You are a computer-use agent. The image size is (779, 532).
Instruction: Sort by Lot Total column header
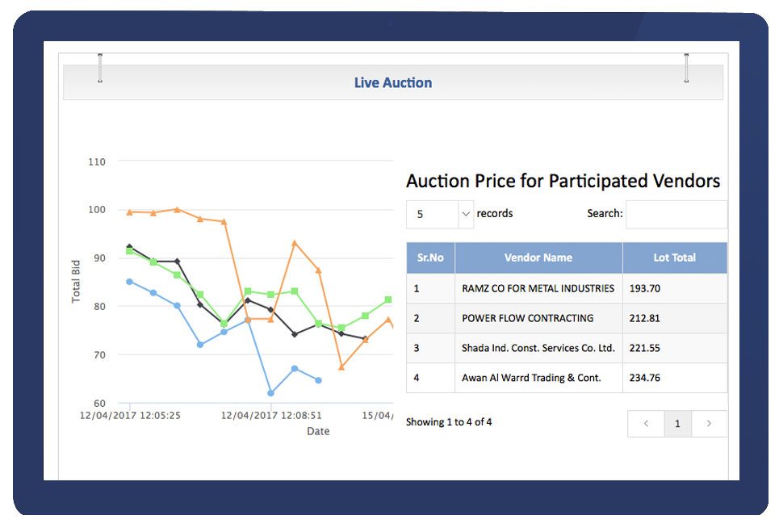674,258
